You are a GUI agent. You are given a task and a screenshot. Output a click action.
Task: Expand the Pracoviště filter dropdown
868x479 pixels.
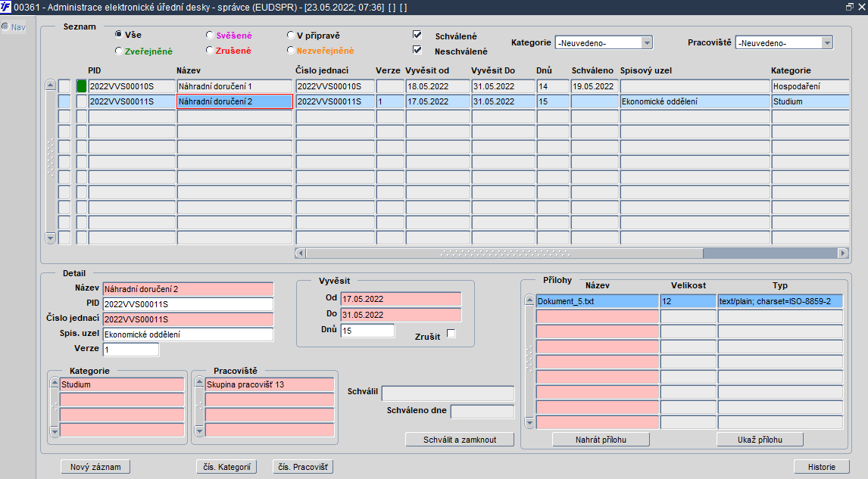826,42
